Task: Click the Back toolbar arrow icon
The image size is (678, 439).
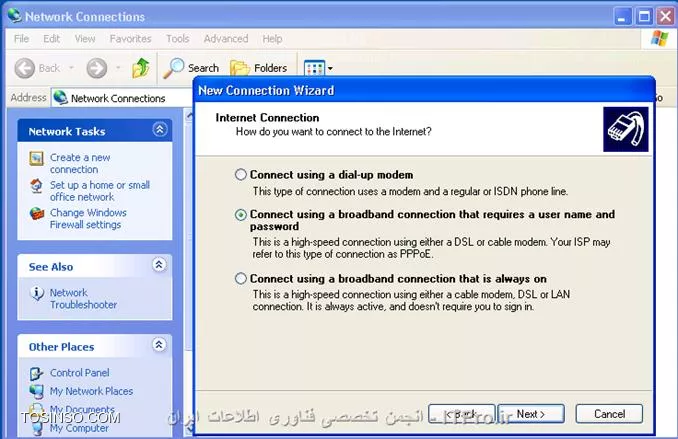Action: [x=25, y=68]
